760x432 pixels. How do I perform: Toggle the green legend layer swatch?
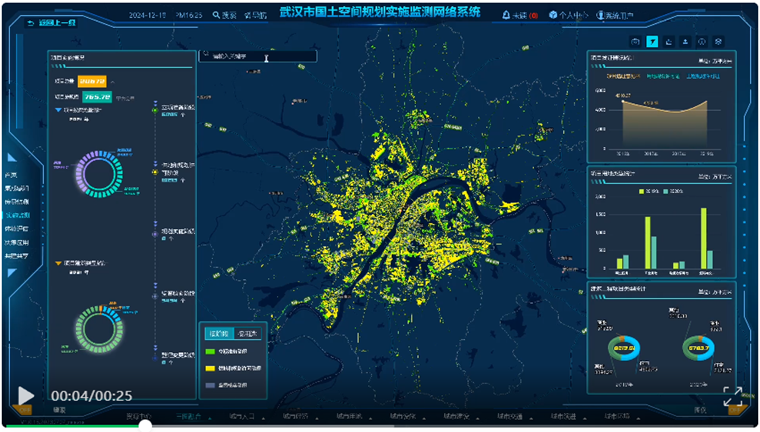[x=210, y=351]
